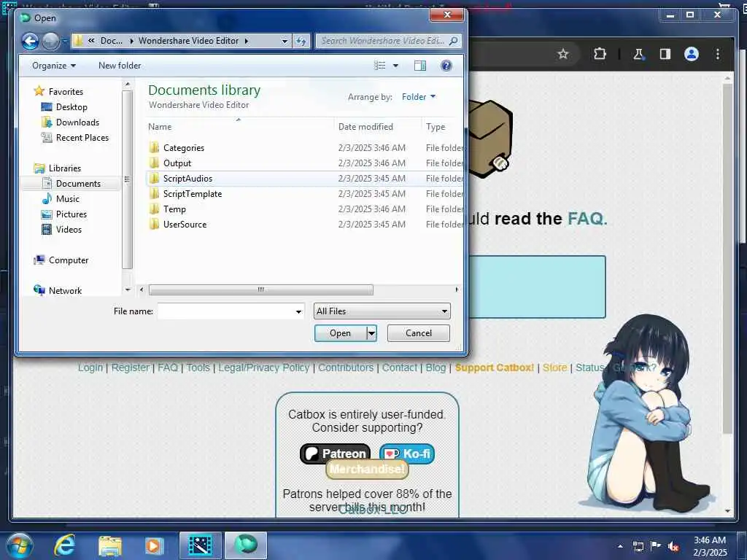Select the Pictures library

coord(71,214)
